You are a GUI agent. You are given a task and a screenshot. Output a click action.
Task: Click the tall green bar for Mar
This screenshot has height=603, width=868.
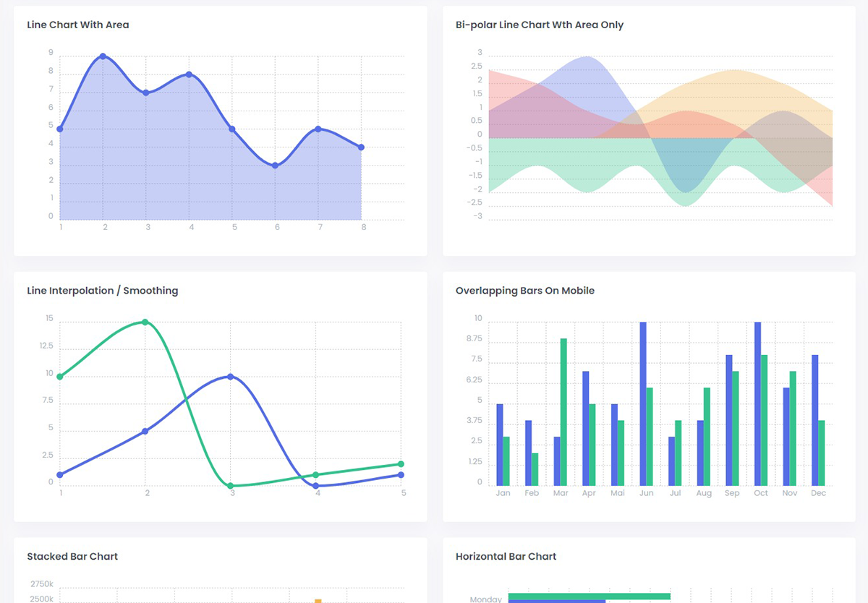pyautogui.click(x=563, y=412)
